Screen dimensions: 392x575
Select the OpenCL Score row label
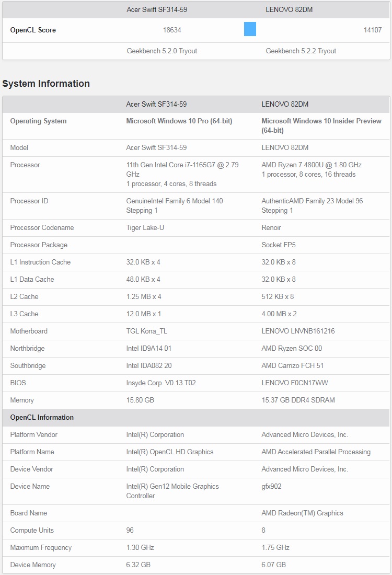(33, 30)
